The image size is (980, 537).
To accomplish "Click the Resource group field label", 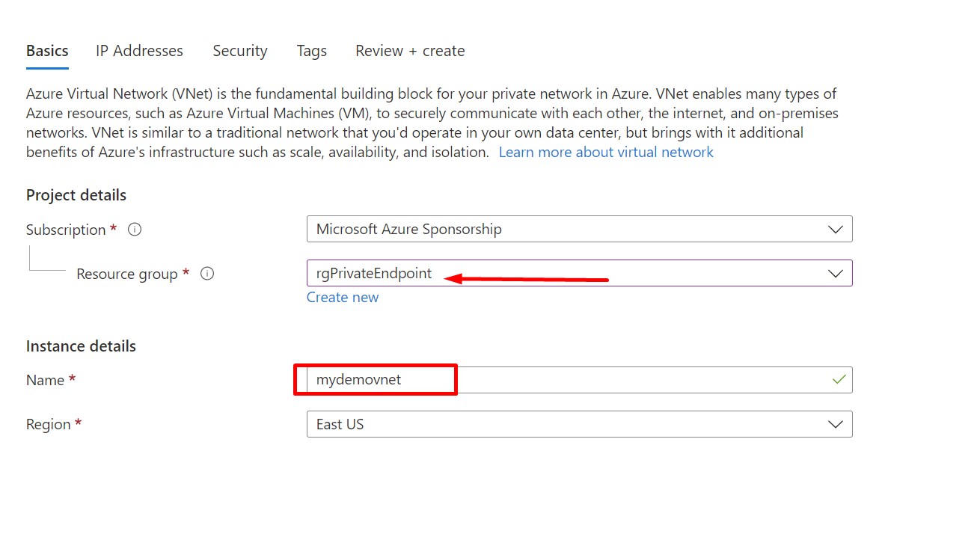I will (127, 274).
